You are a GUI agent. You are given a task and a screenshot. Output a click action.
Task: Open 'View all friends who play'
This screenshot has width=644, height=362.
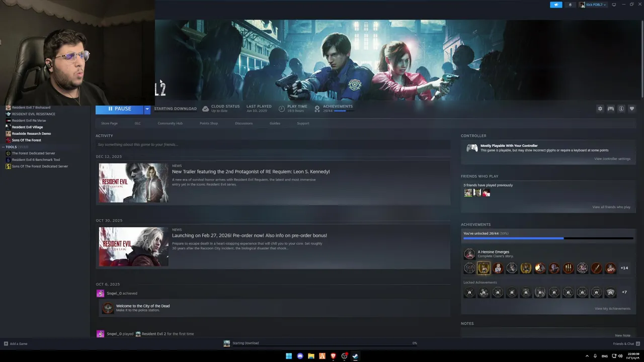pos(611,207)
